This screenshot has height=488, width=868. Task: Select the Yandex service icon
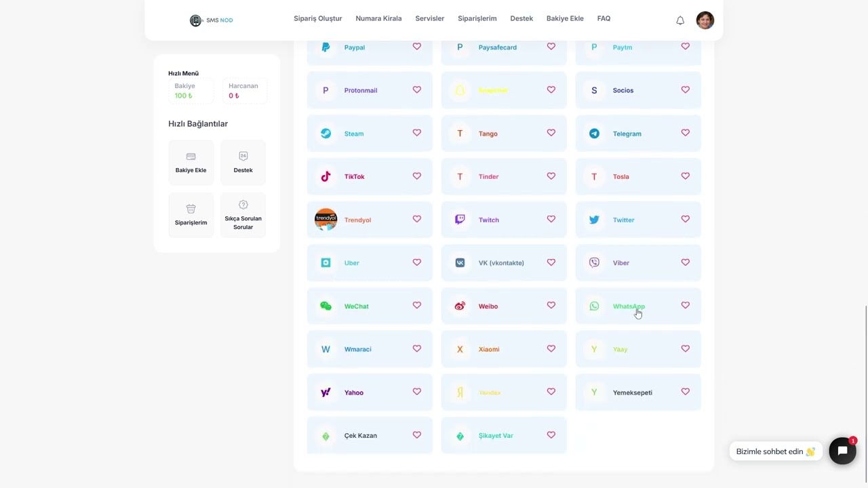[x=460, y=392]
